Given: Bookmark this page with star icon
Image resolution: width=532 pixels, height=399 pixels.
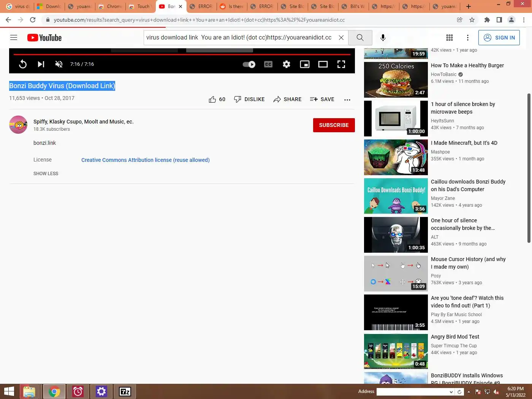Looking at the screenshot, I should 472,20.
